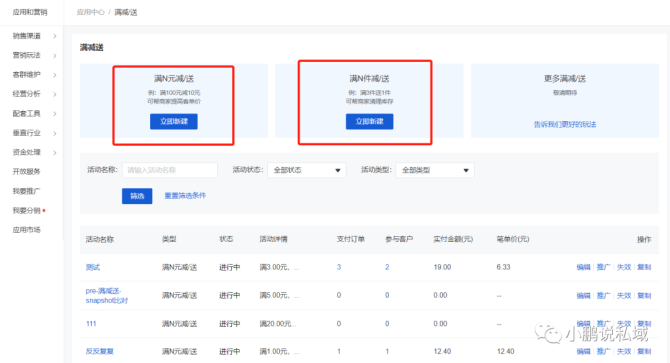670x363 pixels.
Task: Click 失效 for the pre-满减送-snapshot比对 row
Action: click(624, 296)
